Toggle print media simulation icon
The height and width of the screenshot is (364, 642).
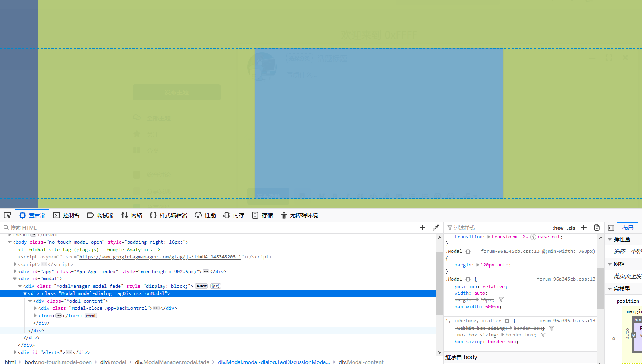(597, 228)
